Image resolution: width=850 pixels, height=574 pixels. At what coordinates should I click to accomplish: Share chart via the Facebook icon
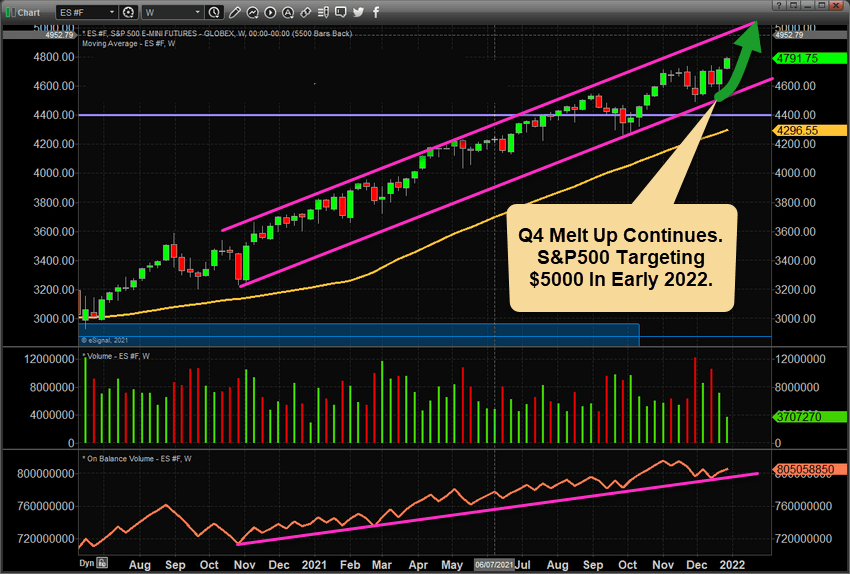[376, 12]
